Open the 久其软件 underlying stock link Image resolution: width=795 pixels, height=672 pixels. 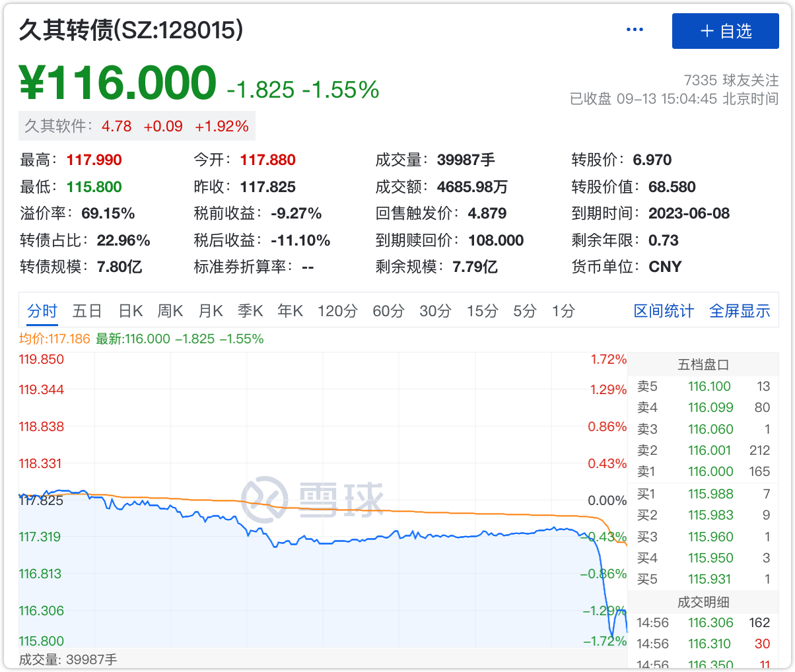click(137, 126)
